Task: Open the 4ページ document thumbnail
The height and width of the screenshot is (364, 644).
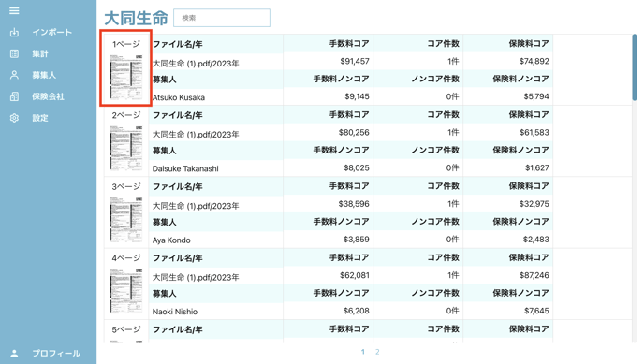Action: [x=126, y=291]
